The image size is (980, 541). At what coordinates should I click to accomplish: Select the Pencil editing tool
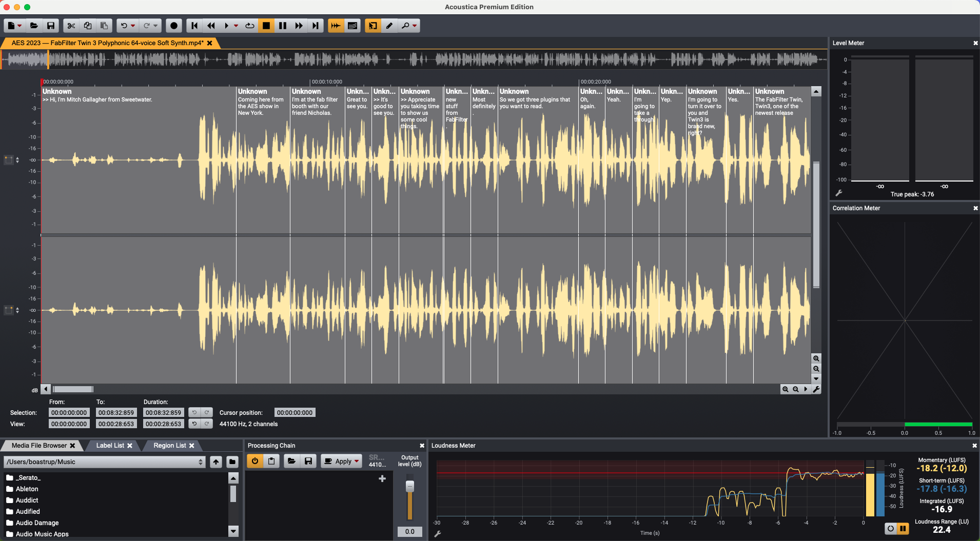390,25
